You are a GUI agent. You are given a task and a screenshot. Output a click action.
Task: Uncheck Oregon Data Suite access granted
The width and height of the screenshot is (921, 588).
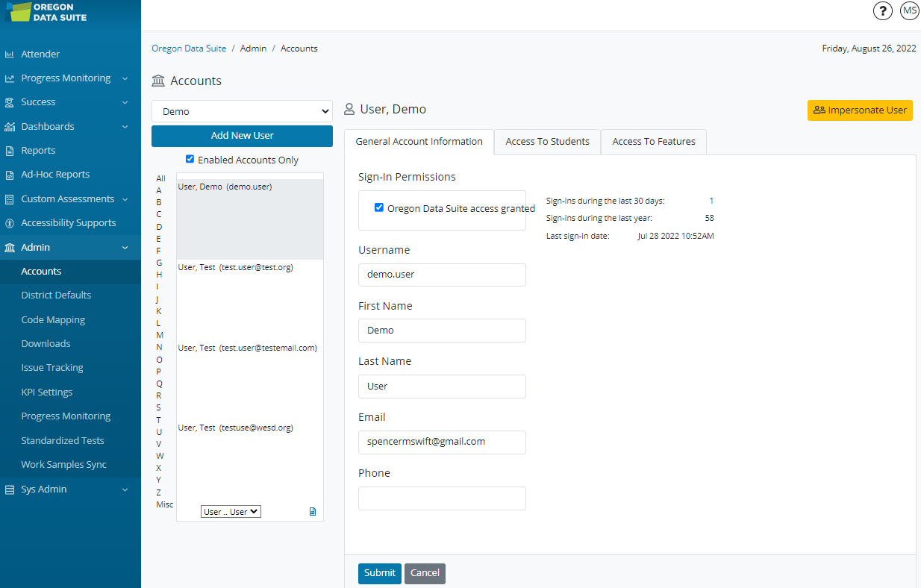tap(379, 208)
